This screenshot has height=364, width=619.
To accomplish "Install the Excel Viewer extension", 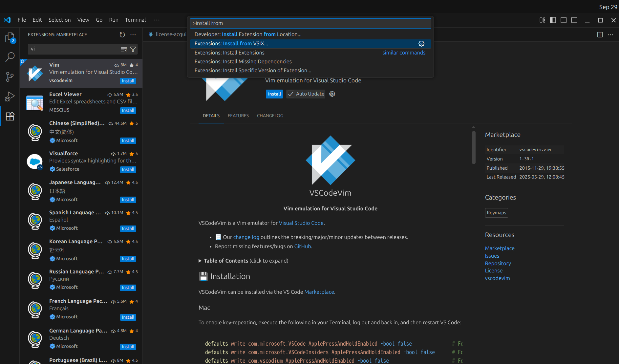I will click(128, 111).
